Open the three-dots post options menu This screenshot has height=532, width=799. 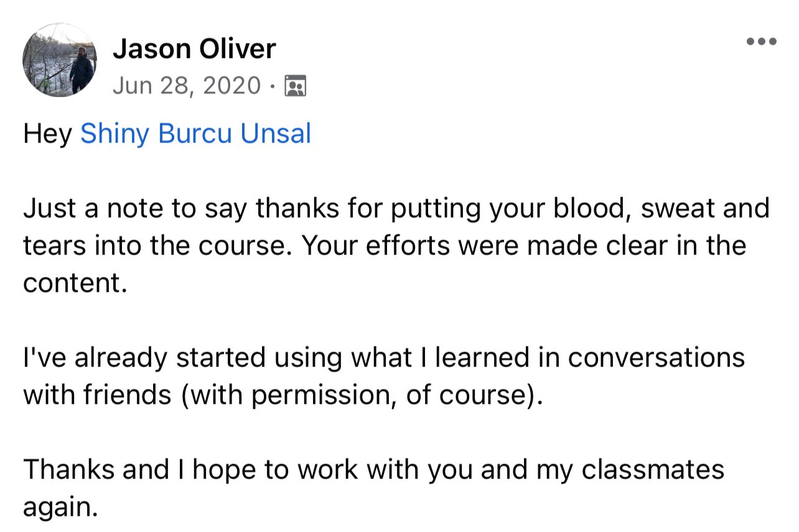point(762,42)
